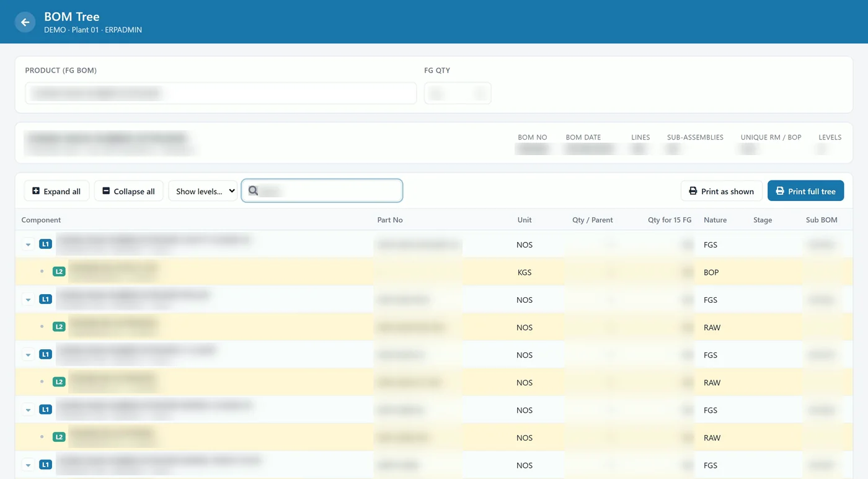Click the Nature column header

click(x=715, y=220)
